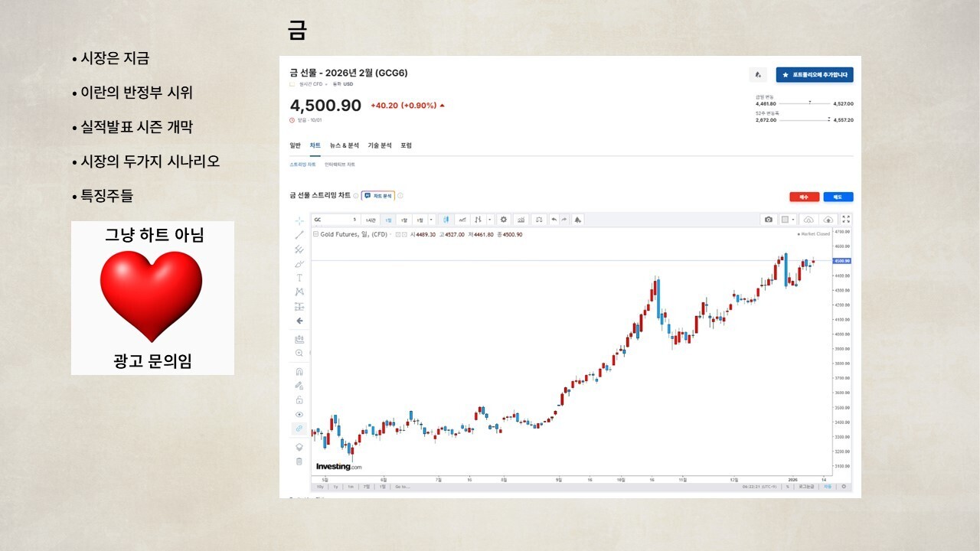Toggle magnet mode on the chart
This screenshot has height=551, width=980.
(299, 371)
